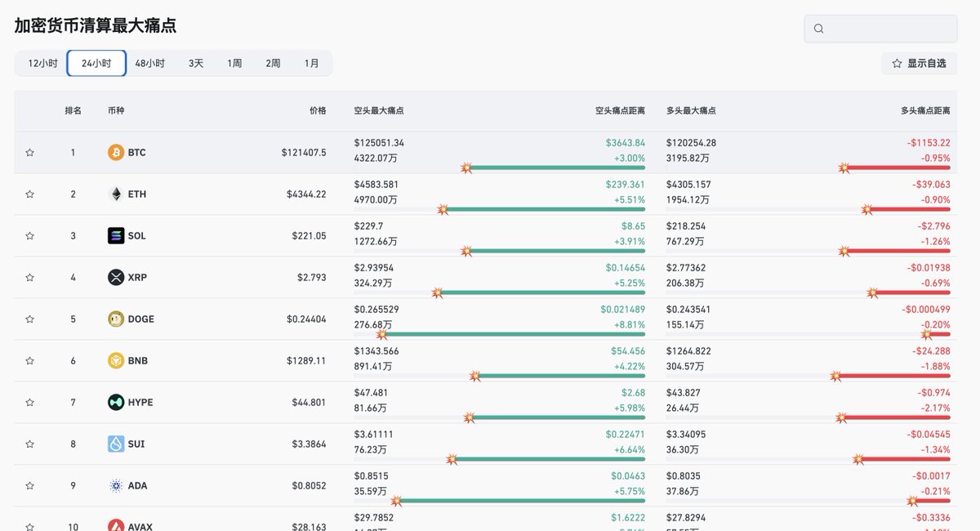Click the SOL coin icon

coord(116,236)
